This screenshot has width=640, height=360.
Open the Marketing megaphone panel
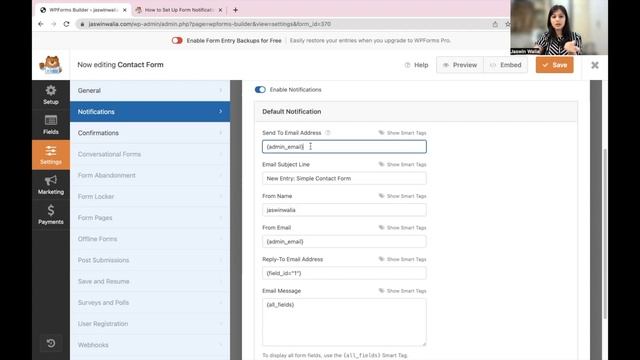(x=51, y=185)
